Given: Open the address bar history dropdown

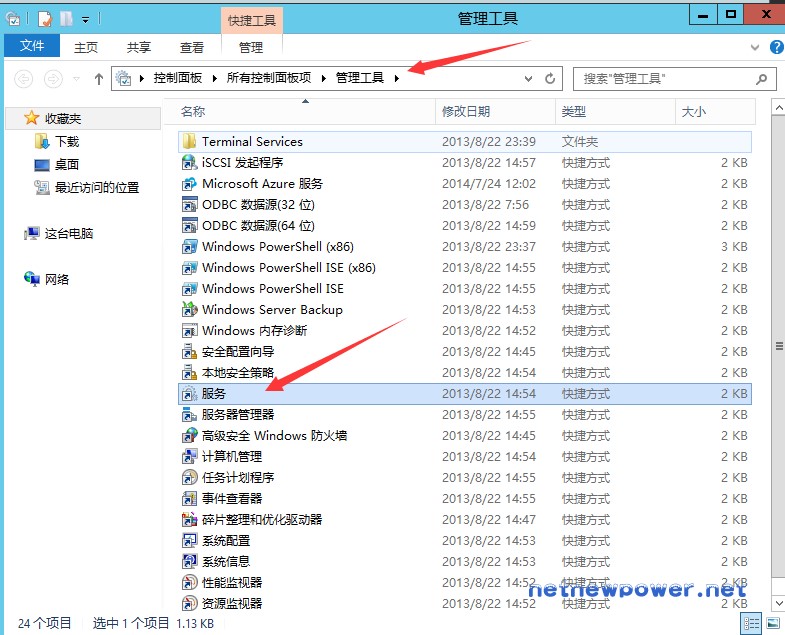Looking at the screenshot, I should pyautogui.click(x=528, y=78).
